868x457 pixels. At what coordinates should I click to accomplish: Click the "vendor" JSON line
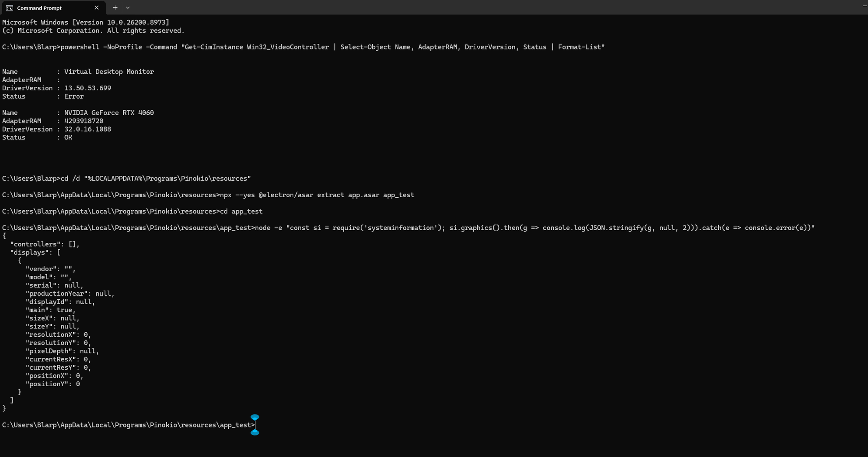click(x=50, y=269)
